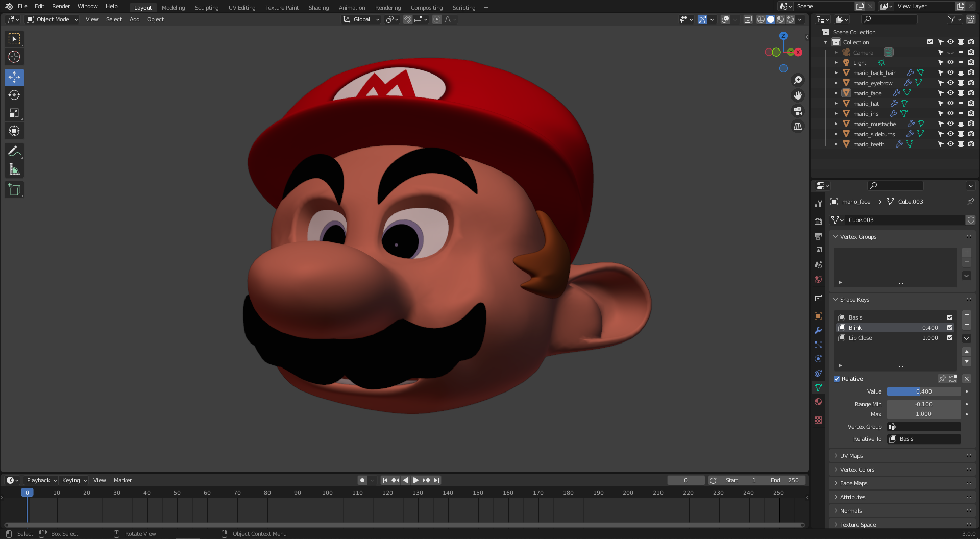The image size is (980, 539).
Task: Activate the Scale tool
Action: pos(14,113)
